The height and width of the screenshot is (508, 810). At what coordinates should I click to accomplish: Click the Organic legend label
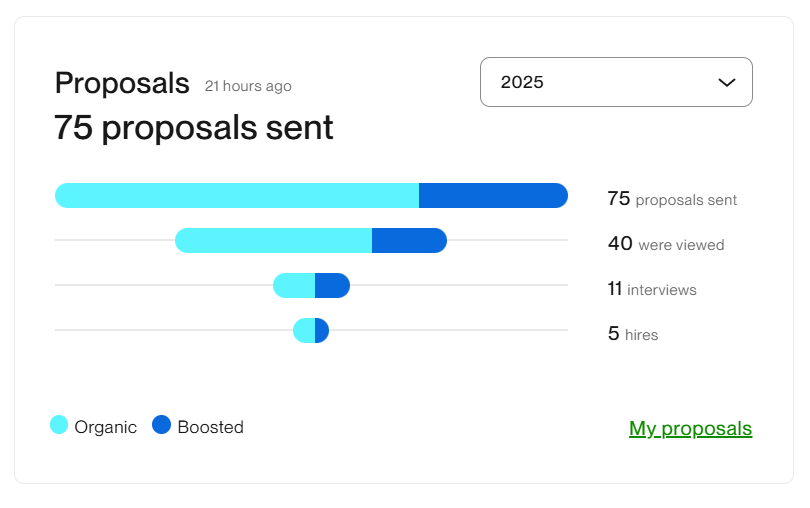[105, 427]
